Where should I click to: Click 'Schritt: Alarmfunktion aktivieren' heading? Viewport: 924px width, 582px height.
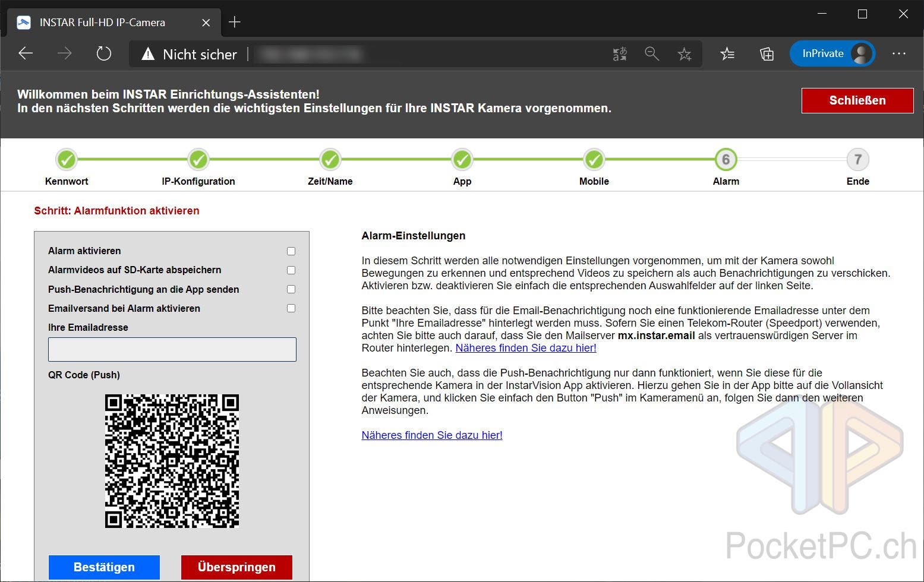(117, 211)
